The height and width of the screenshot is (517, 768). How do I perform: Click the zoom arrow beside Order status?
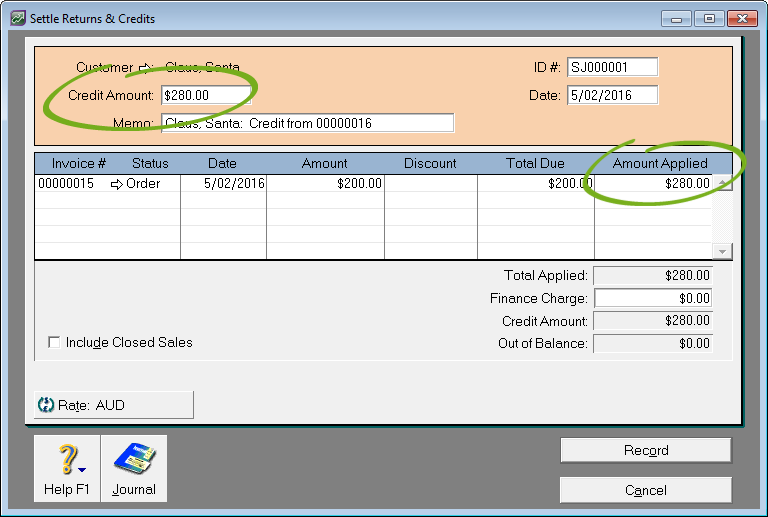[116, 184]
